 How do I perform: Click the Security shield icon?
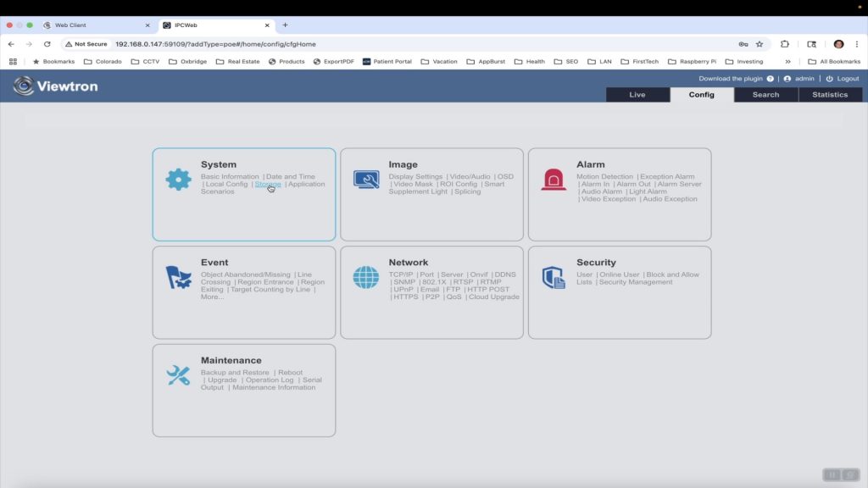tap(554, 277)
